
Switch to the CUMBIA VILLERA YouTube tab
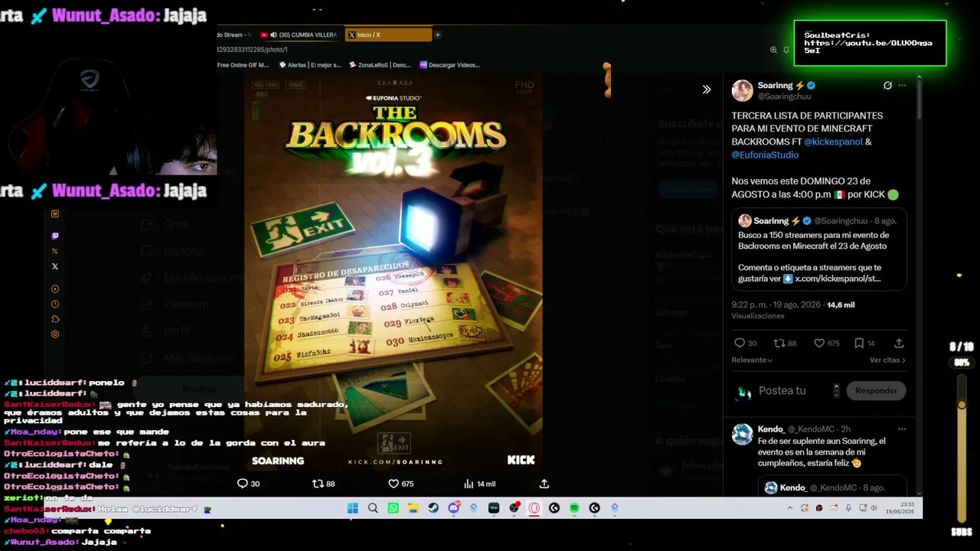(299, 34)
